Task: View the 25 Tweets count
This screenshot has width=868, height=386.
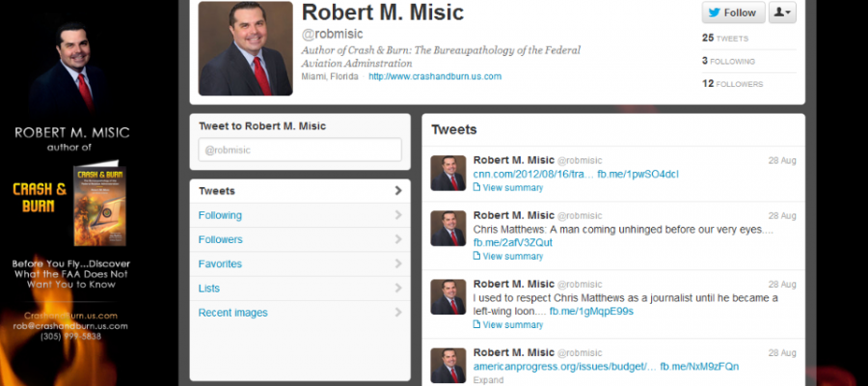Action: (x=725, y=39)
